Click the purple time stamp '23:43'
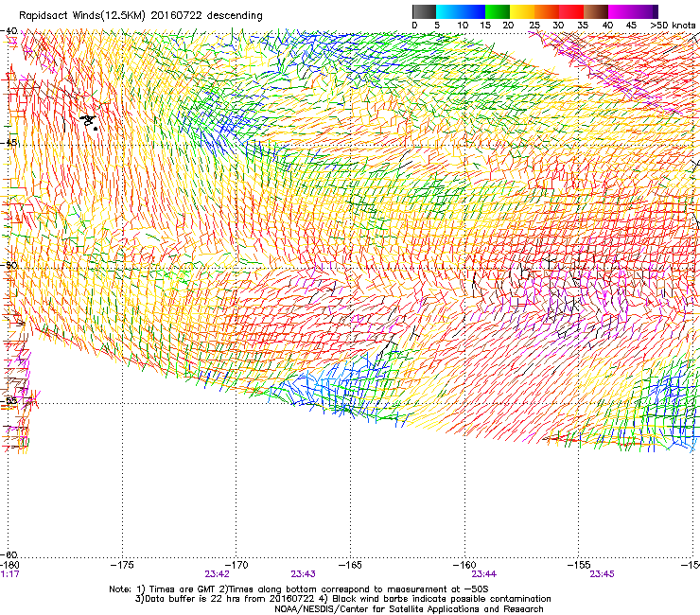 (x=303, y=574)
